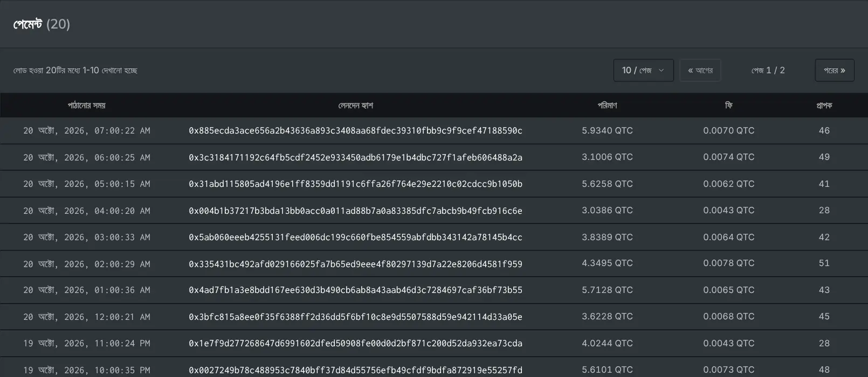Open the 10 / পেজ page size dropdown

point(643,71)
